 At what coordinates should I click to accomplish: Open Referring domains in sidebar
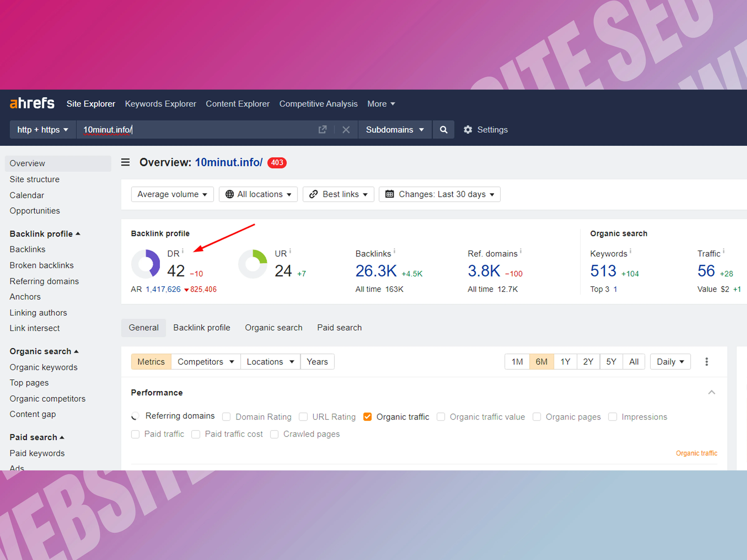tap(44, 281)
